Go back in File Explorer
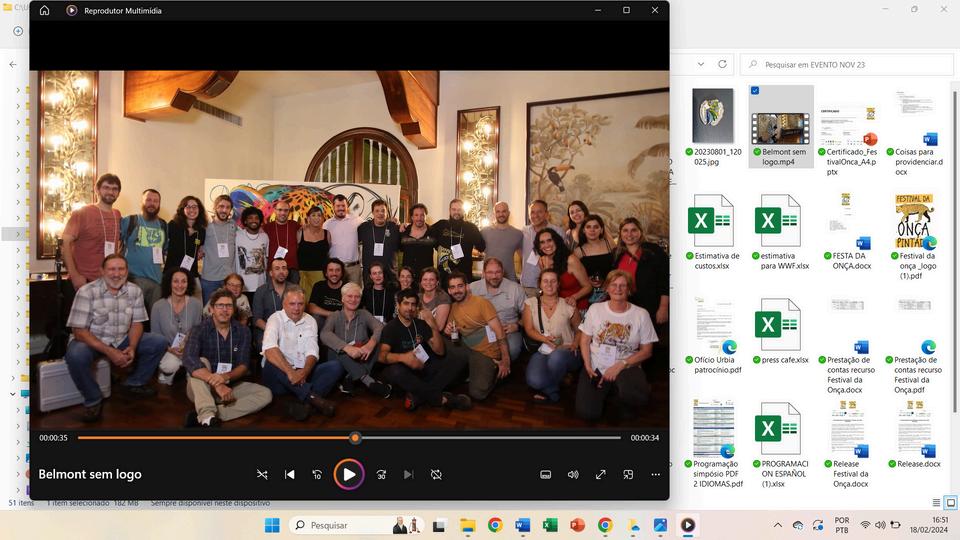 [x=13, y=64]
